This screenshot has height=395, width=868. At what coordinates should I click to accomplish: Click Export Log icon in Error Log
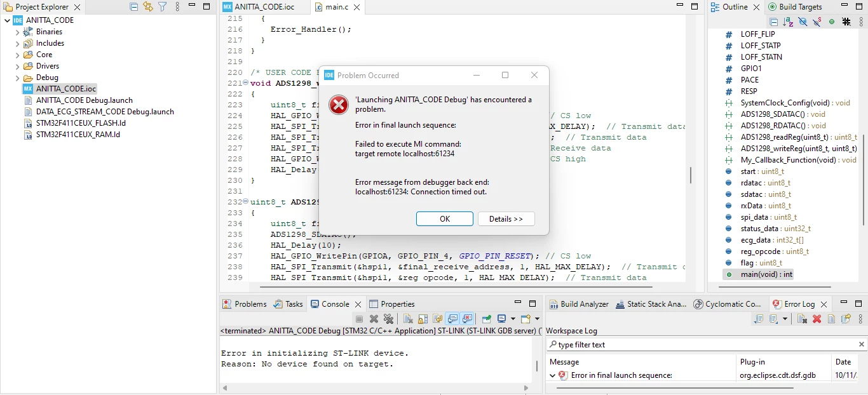pos(759,319)
